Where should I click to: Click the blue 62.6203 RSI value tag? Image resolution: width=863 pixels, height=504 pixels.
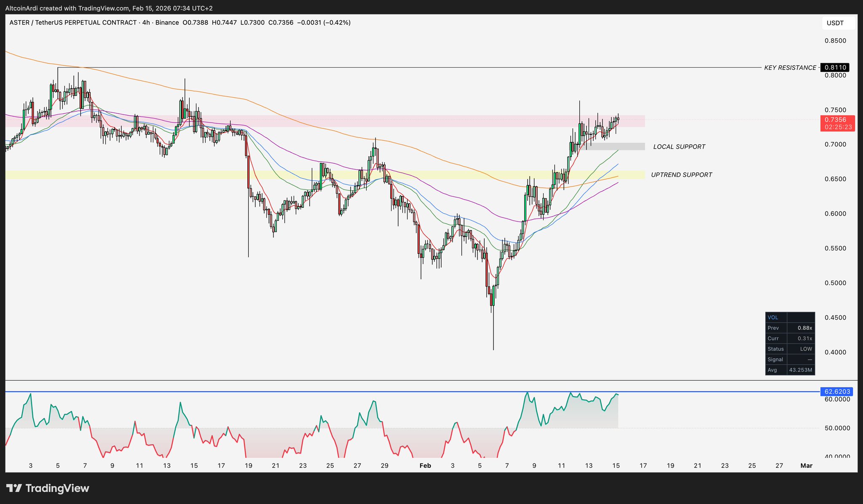[x=836, y=392]
